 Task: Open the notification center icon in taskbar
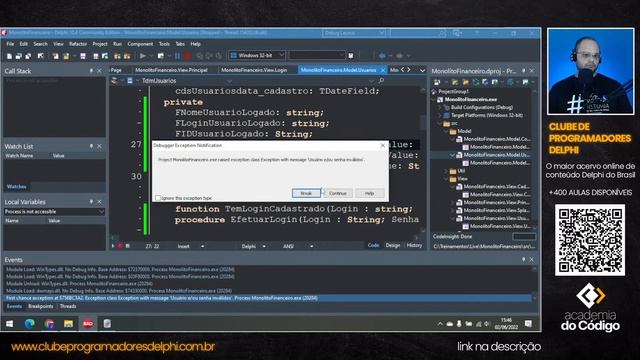click(528, 324)
